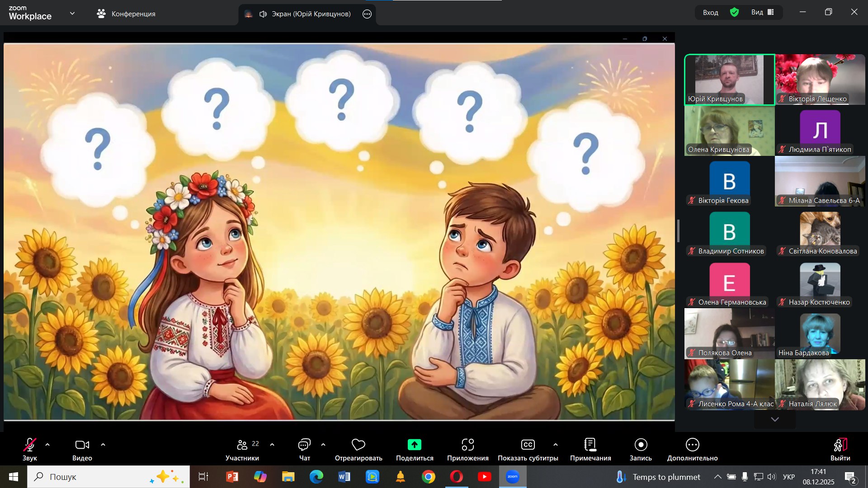
Task: Open Participants list with 22 attendees
Action: pyautogui.click(x=243, y=445)
